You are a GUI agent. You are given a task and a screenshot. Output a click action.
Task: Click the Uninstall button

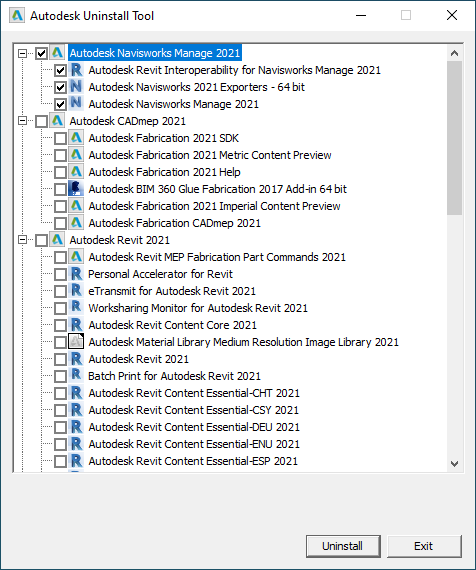click(343, 546)
